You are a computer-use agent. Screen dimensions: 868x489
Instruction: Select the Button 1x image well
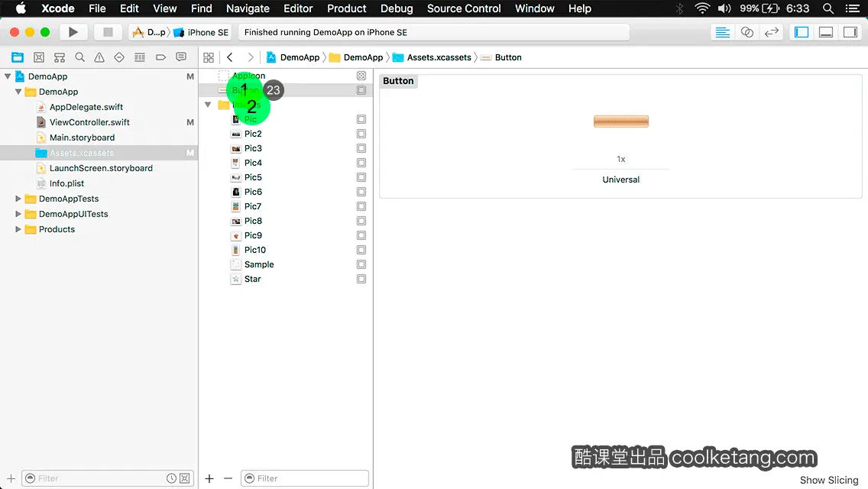click(620, 121)
